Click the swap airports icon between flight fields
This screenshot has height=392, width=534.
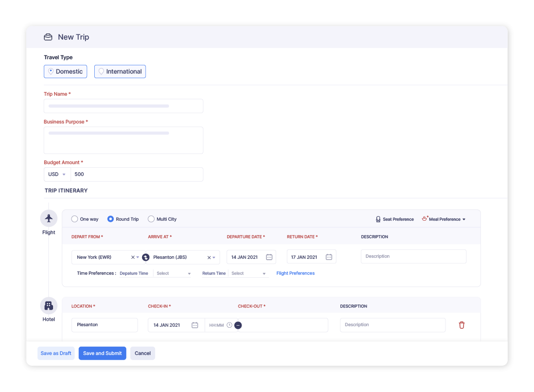point(145,257)
